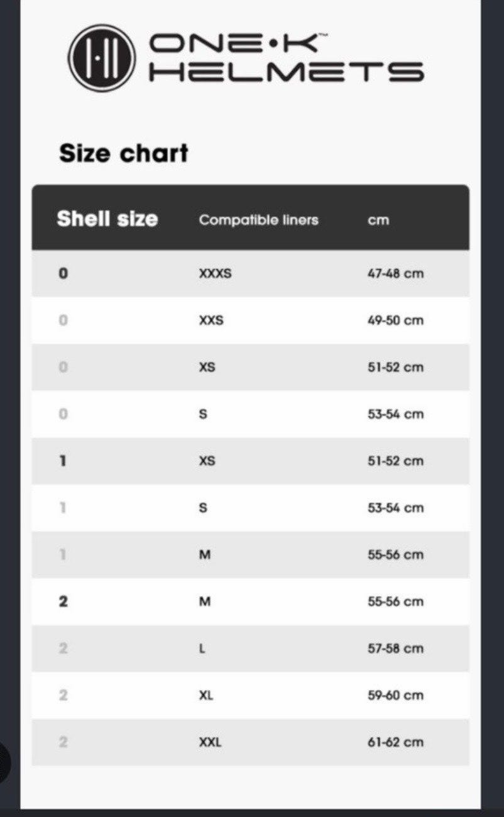Screen dimensions: 504x817
Task: Click the 61-62 cm measurement
Action: point(395,742)
